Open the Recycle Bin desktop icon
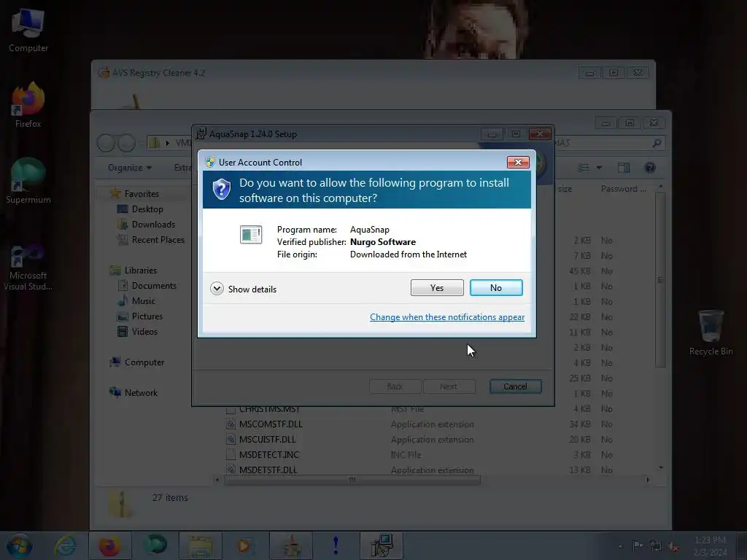Screen dimensions: 747x560 pyautogui.click(x=711, y=332)
